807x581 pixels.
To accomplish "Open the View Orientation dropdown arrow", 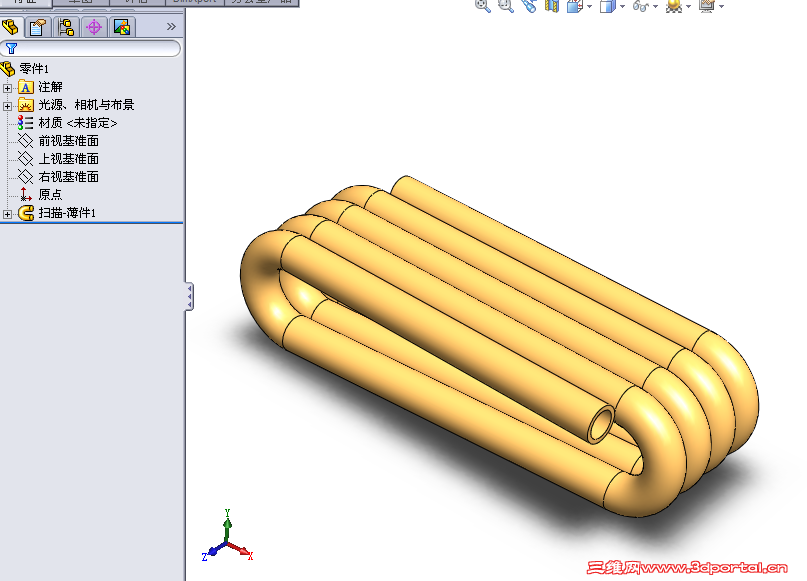I will click(589, 7).
